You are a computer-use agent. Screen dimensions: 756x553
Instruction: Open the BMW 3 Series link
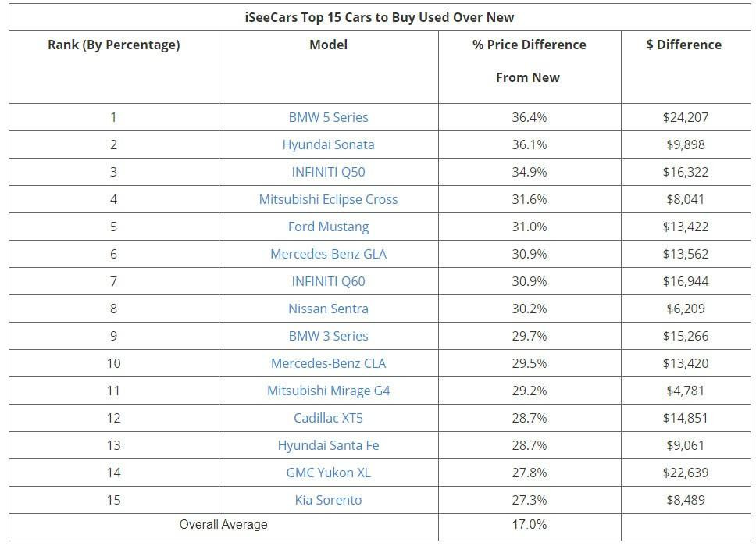[328, 336]
